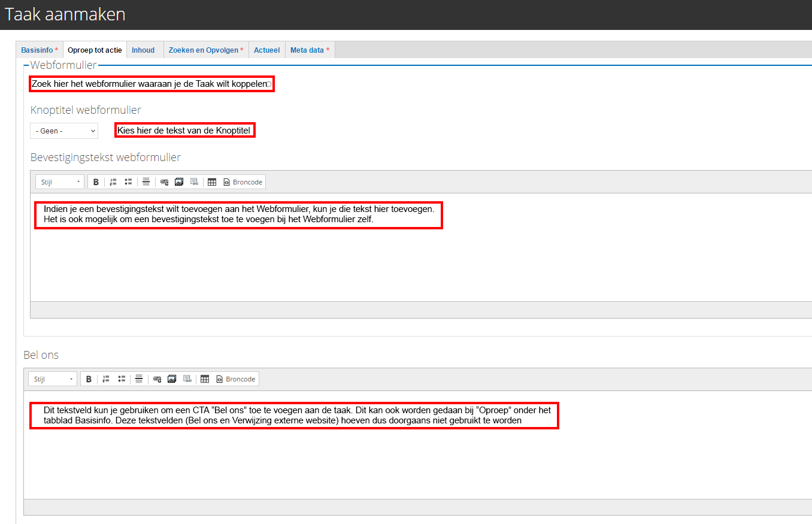Expand Stijl dropdown in Bel ons editor
812x524 pixels.
pyautogui.click(x=53, y=379)
